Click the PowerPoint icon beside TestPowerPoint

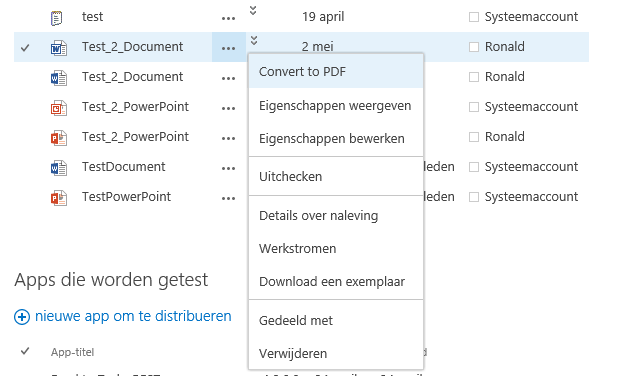point(59,198)
